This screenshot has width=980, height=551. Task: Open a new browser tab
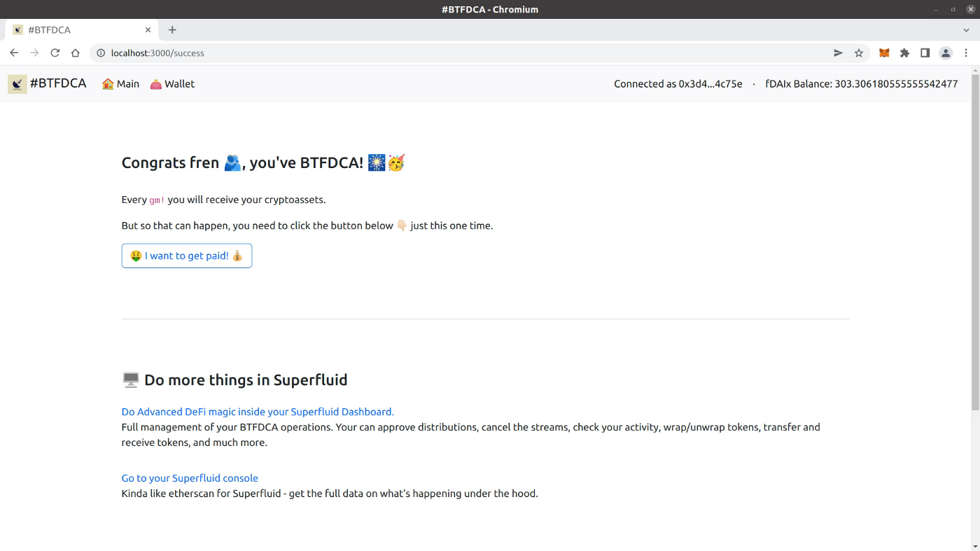[172, 30]
